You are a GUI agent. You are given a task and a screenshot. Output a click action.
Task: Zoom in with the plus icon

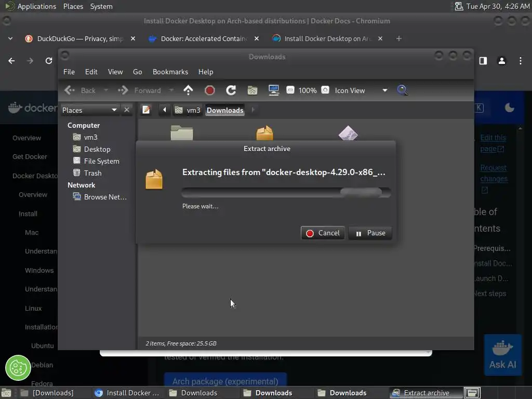click(325, 90)
